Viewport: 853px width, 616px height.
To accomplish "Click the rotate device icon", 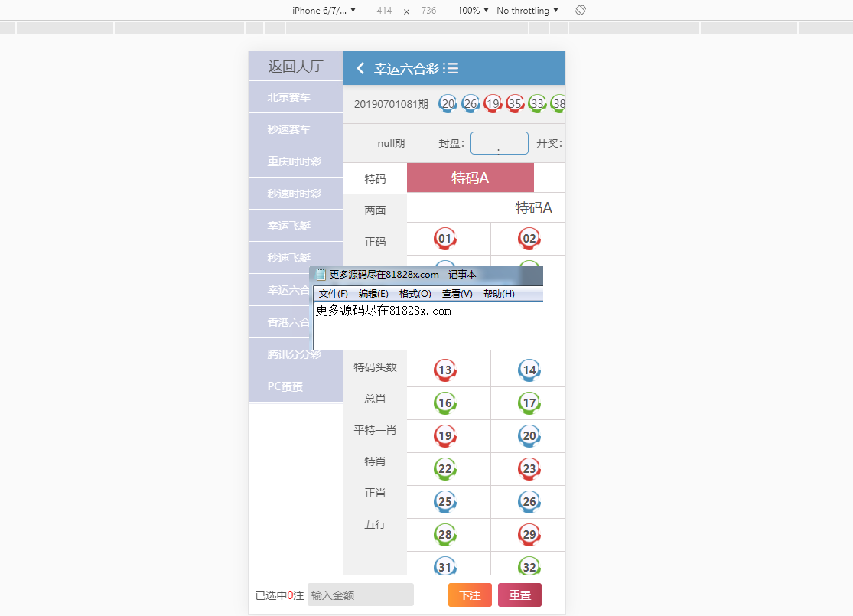I will pos(581,11).
